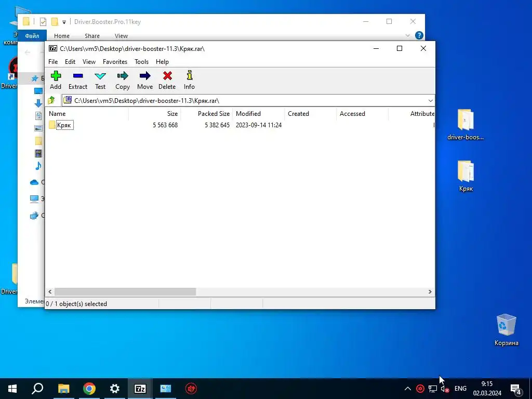Image resolution: width=532 pixels, height=399 pixels.
Task: Open the Info properties icon
Action: pos(189,81)
